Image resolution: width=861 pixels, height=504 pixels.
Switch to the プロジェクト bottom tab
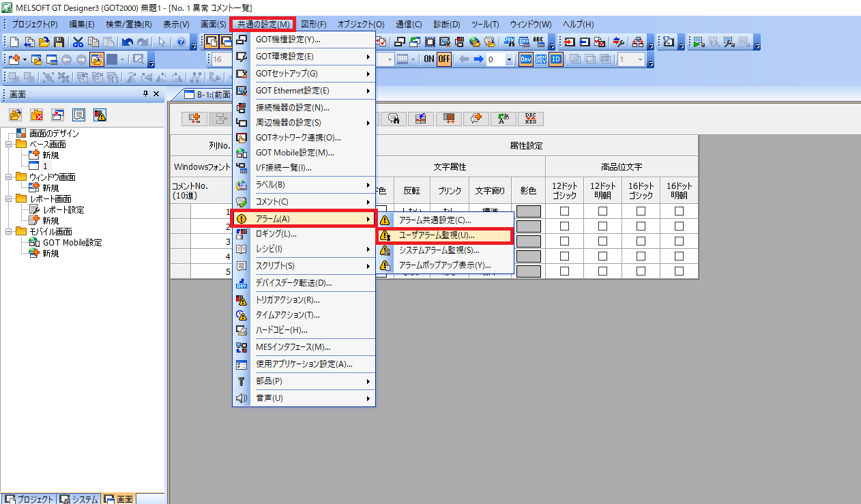(x=29, y=499)
